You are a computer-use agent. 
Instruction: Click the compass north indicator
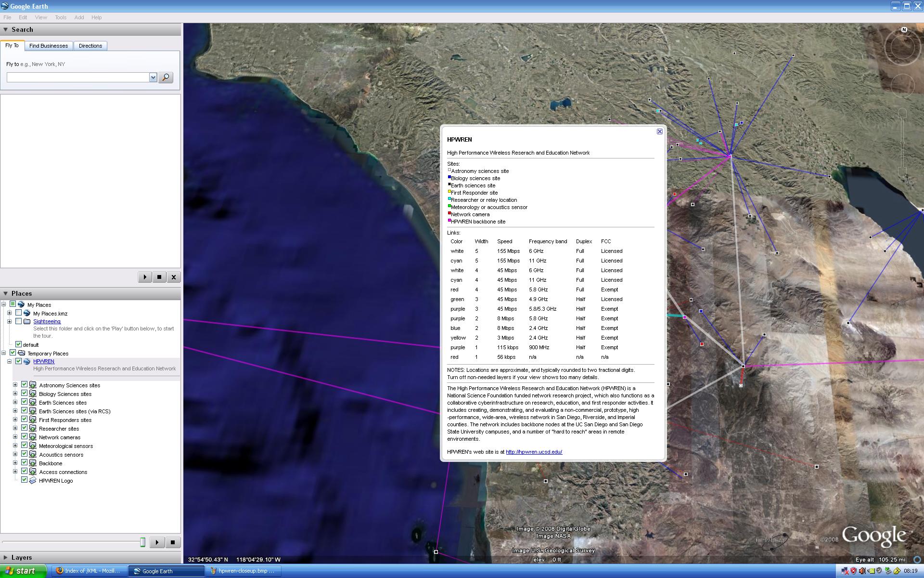[x=904, y=30]
